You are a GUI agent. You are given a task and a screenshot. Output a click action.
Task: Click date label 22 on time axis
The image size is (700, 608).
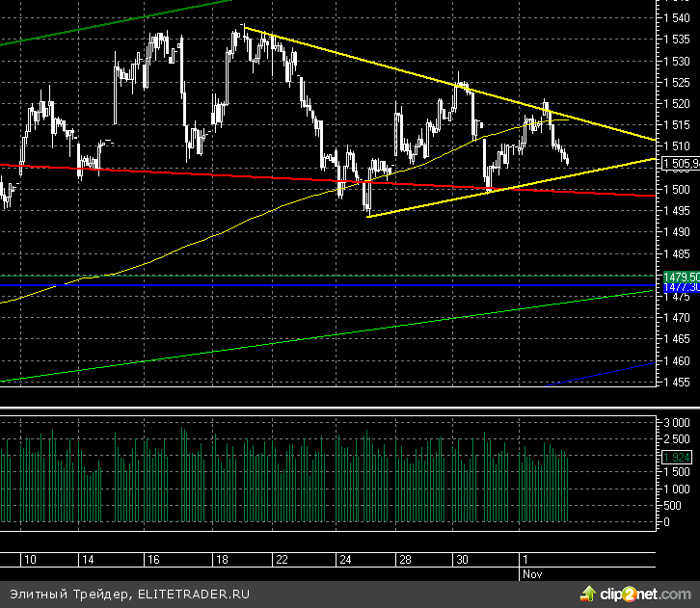[282, 560]
